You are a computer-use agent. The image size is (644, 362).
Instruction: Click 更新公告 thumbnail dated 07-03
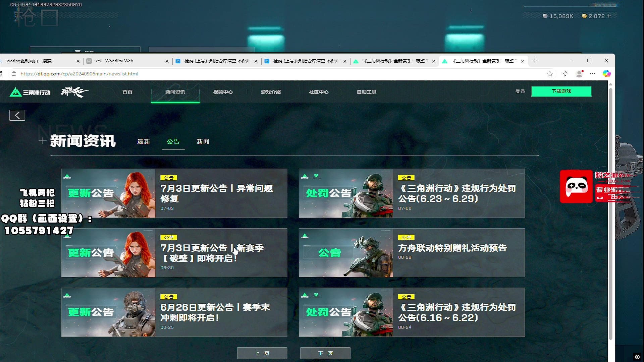click(108, 193)
